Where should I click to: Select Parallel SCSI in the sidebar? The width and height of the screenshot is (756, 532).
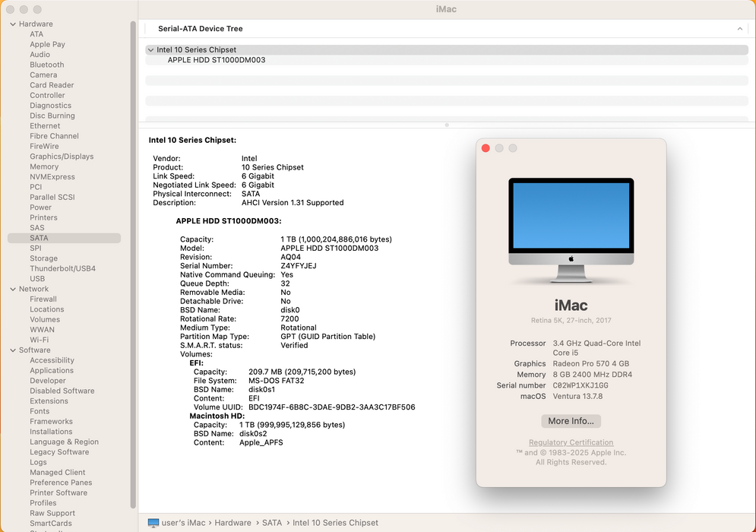point(52,198)
